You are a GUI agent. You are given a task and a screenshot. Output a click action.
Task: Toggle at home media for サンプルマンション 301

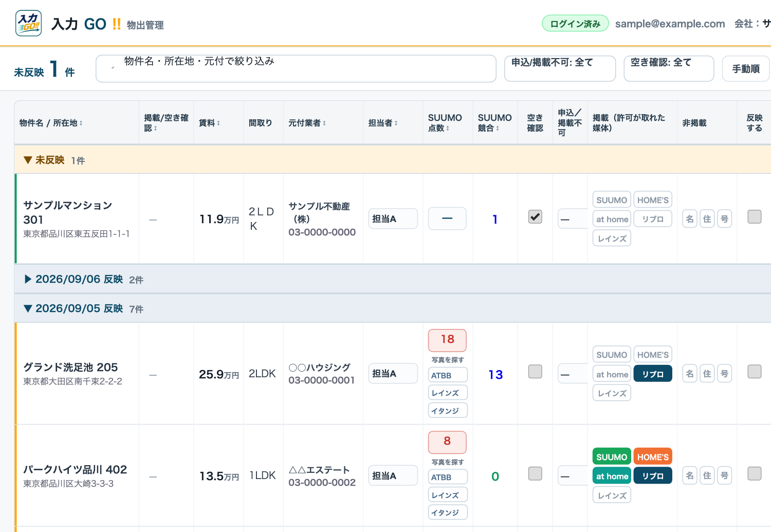click(612, 219)
